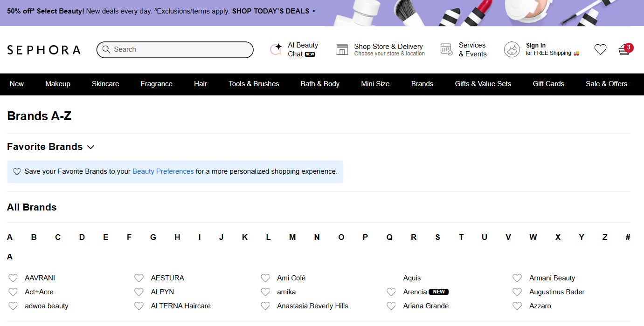Viewport: 644px width, 326px height.
Task: Click the Sign In avatar icon
Action: 512,49
